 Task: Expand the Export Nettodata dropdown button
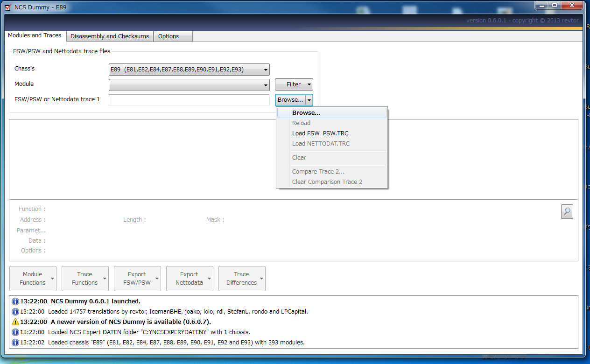click(190, 279)
